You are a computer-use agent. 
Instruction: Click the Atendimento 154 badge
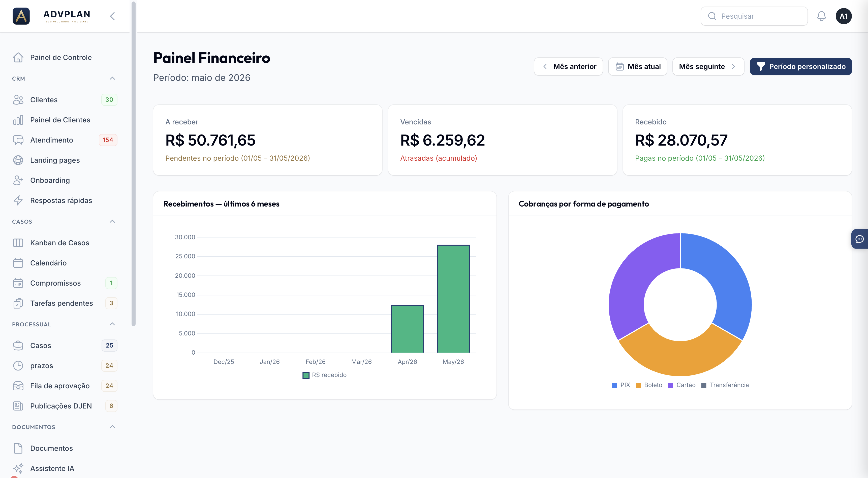pyautogui.click(x=108, y=140)
